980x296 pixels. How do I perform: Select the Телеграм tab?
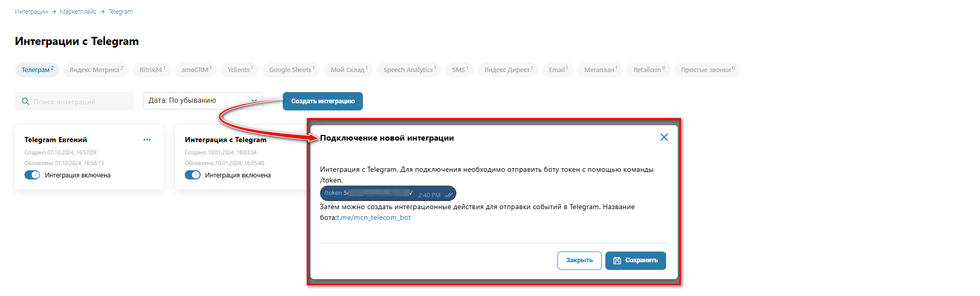tap(37, 70)
